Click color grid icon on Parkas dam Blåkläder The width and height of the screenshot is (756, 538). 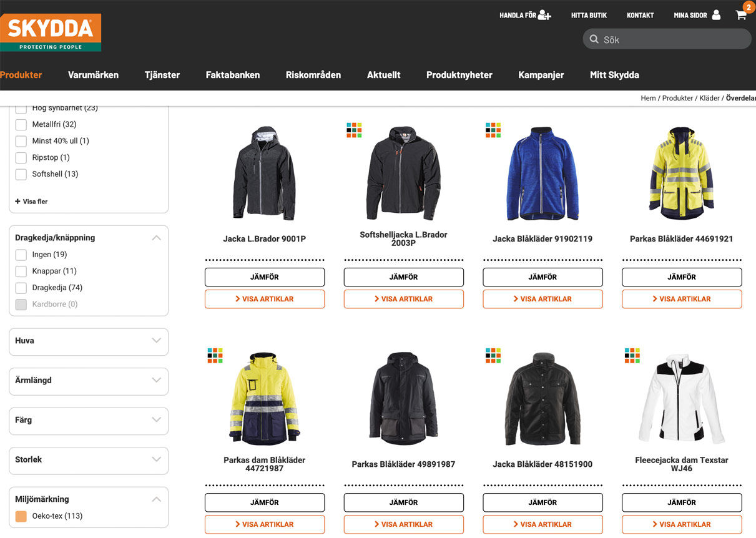click(x=215, y=355)
